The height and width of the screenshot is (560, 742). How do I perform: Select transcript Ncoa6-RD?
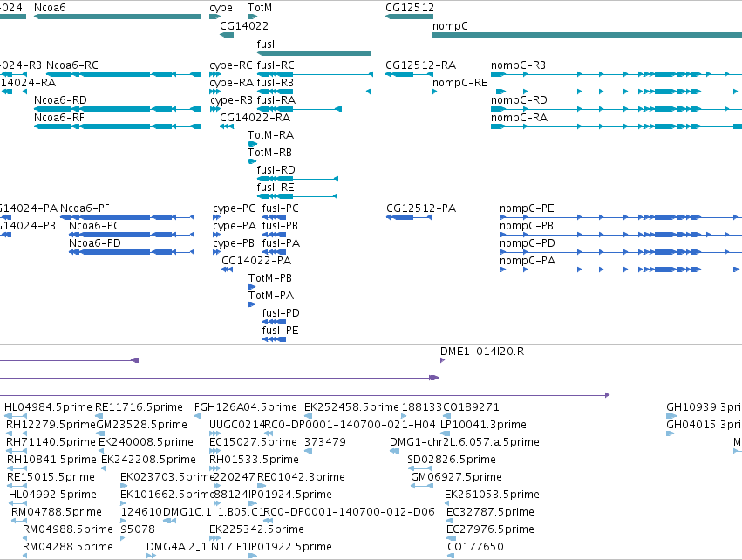click(x=60, y=100)
